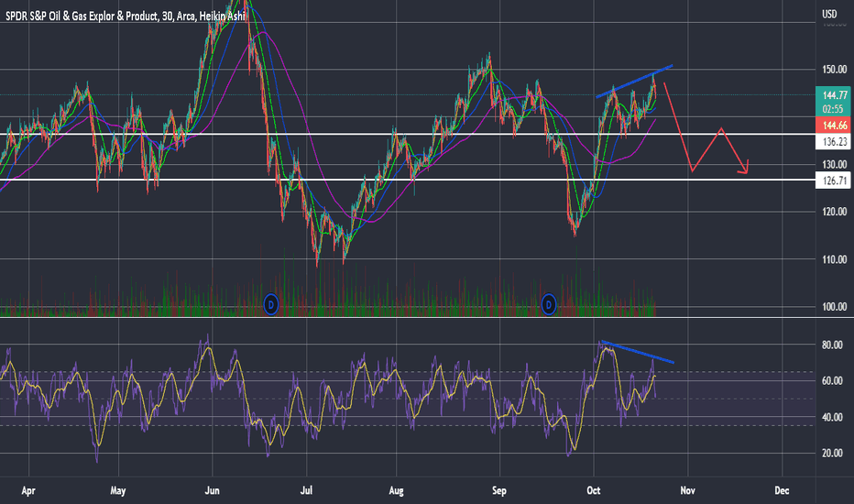Click the 110.00 price axis label

(x=835, y=260)
